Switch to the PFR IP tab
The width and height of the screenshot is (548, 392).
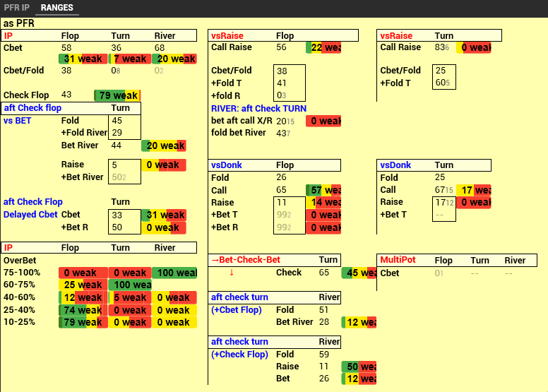pos(15,8)
